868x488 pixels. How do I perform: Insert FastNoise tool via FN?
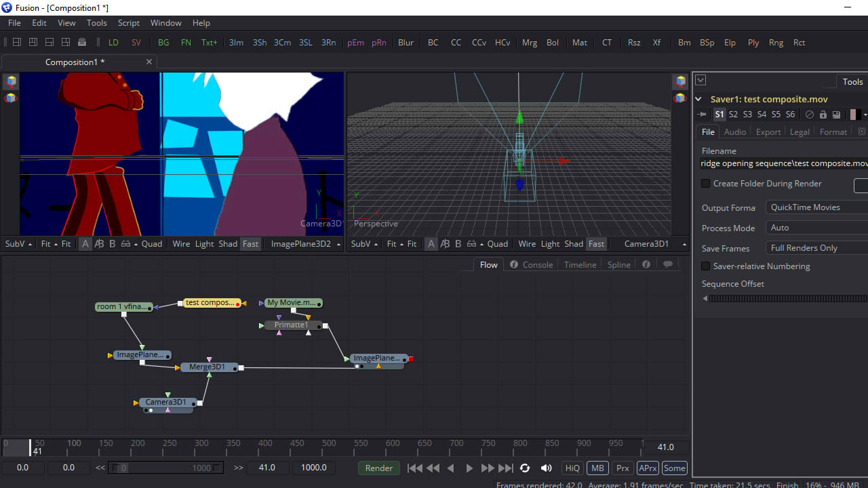(x=186, y=42)
